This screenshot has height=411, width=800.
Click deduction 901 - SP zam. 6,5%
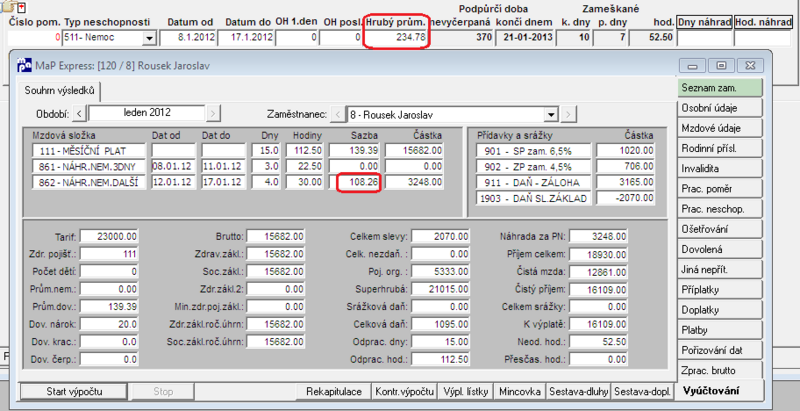(x=534, y=151)
